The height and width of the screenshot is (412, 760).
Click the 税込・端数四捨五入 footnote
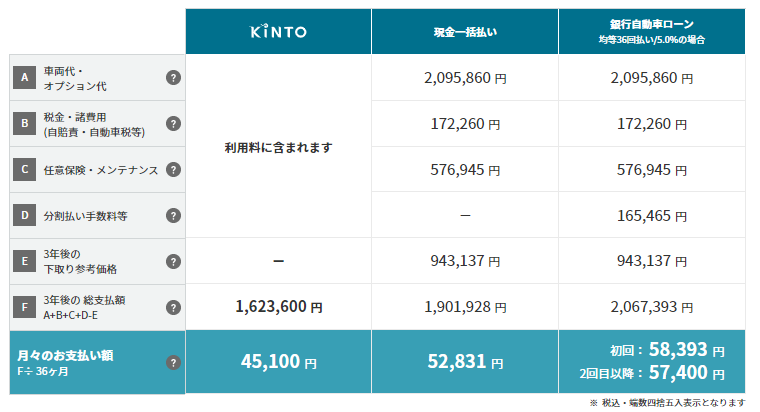(667, 403)
